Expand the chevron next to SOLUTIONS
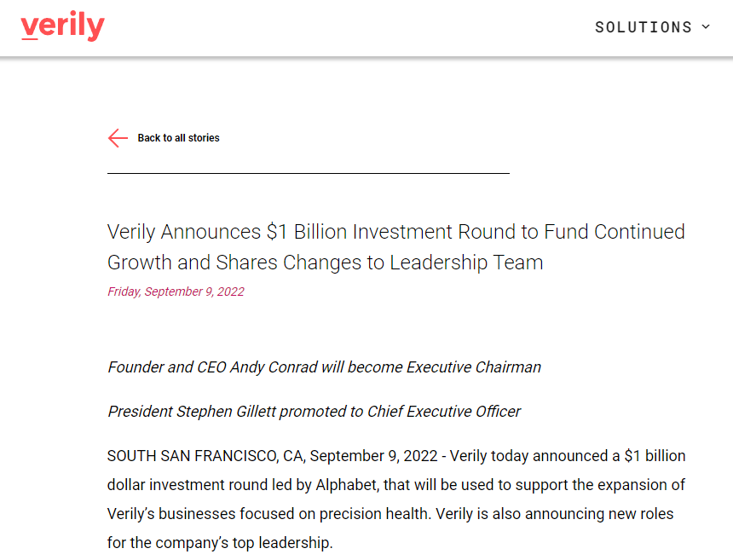The image size is (733, 560). (706, 26)
